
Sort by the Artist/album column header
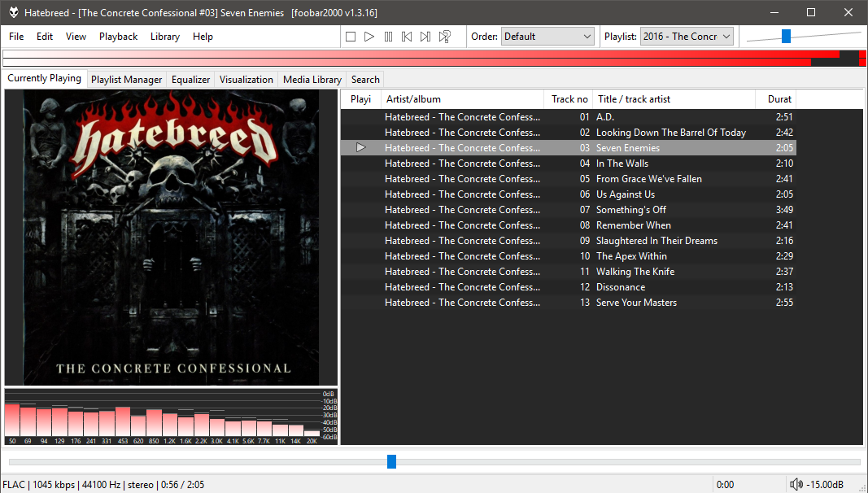point(462,99)
